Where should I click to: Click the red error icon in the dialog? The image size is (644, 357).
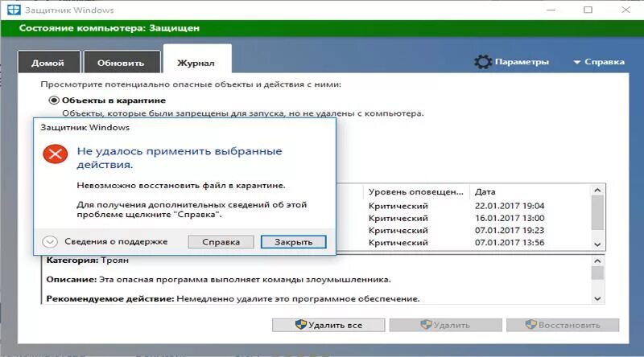55,154
